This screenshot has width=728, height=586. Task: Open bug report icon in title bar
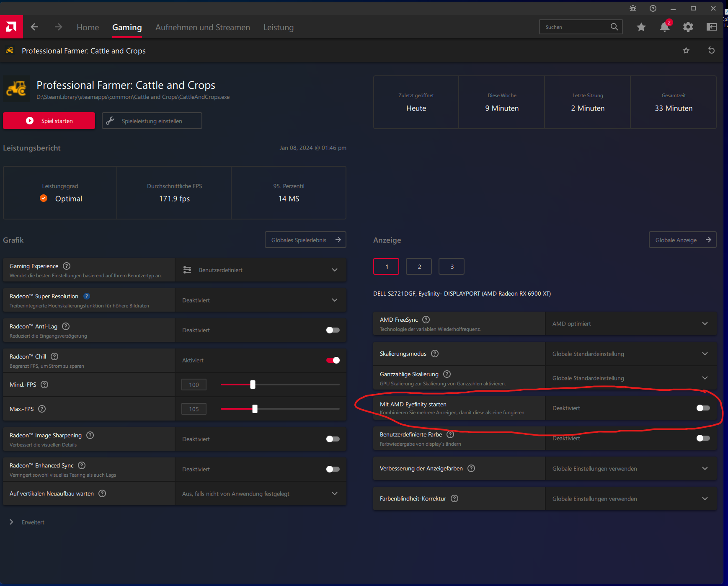tap(633, 8)
